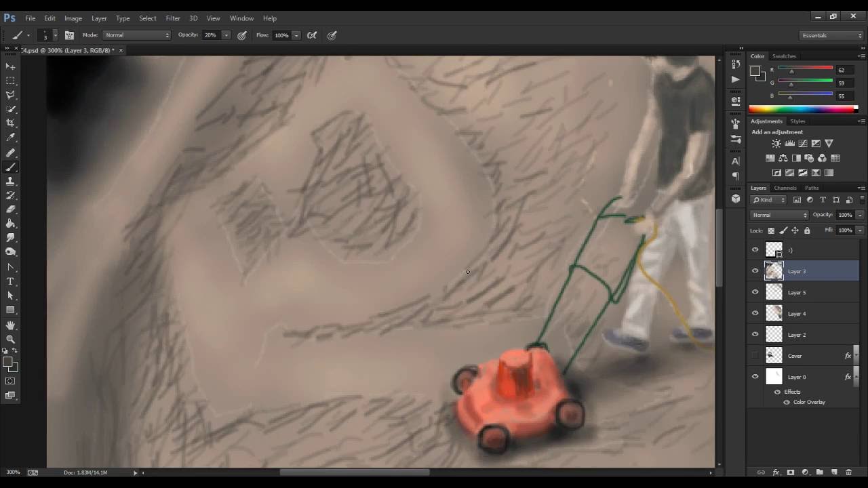This screenshot has height=488, width=868.
Task: Switch to the Channels tab
Action: pyautogui.click(x=785, y=188)
